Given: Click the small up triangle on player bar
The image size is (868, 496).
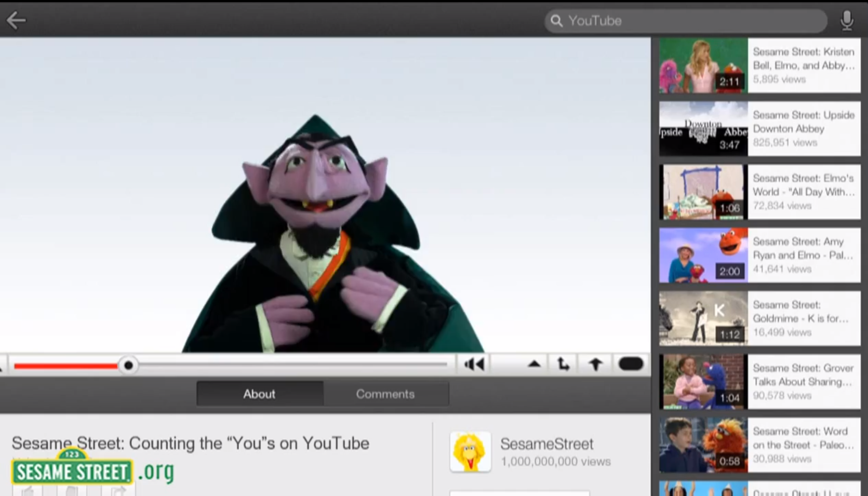Looking at the screenshot, I should pyautogui.click(x=534, y=365).
